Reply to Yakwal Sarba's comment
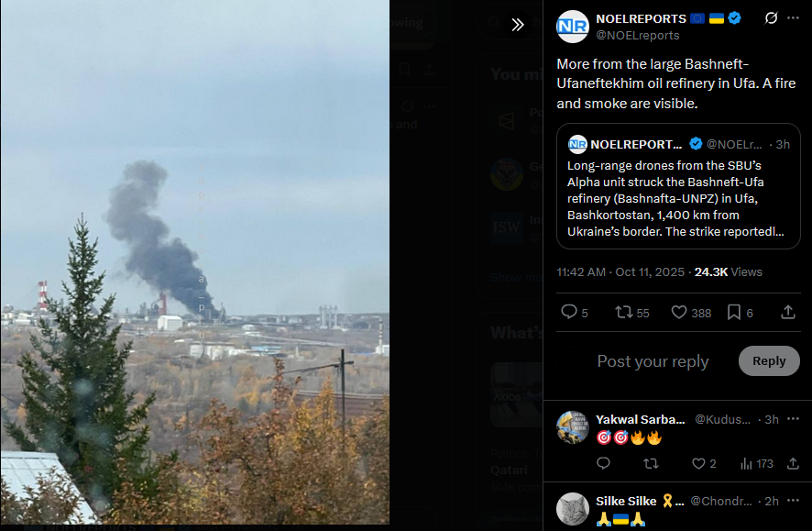Screen dimensions: 812x531 [603, 463]
